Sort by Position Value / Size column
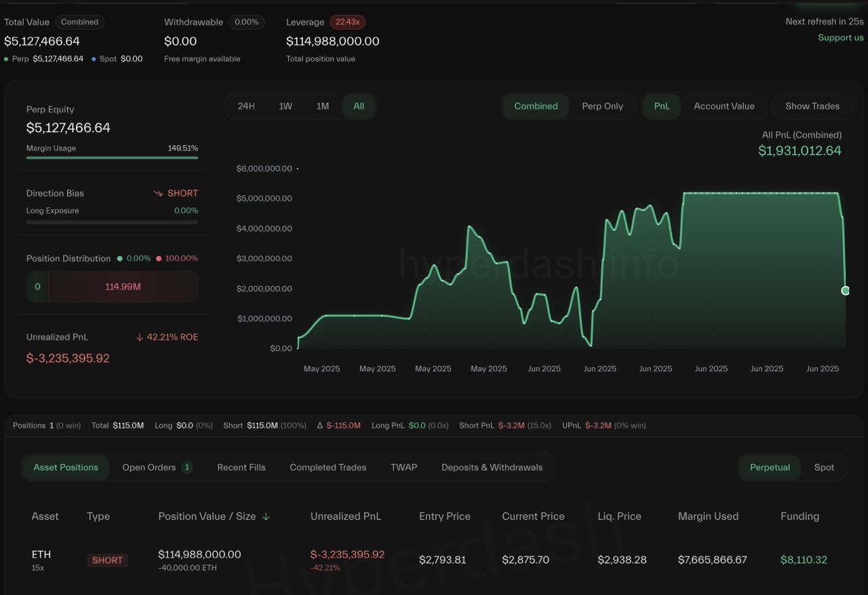Screen dimensions: 868x595 coord(207,516)
